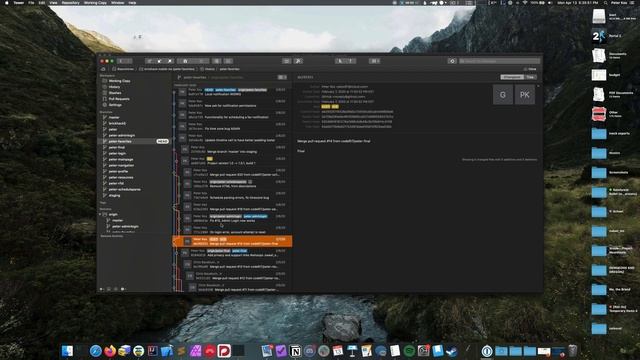This screenshot has height=360, width=640.
Task: Open the File menu
Action: [x=31, y=2]
